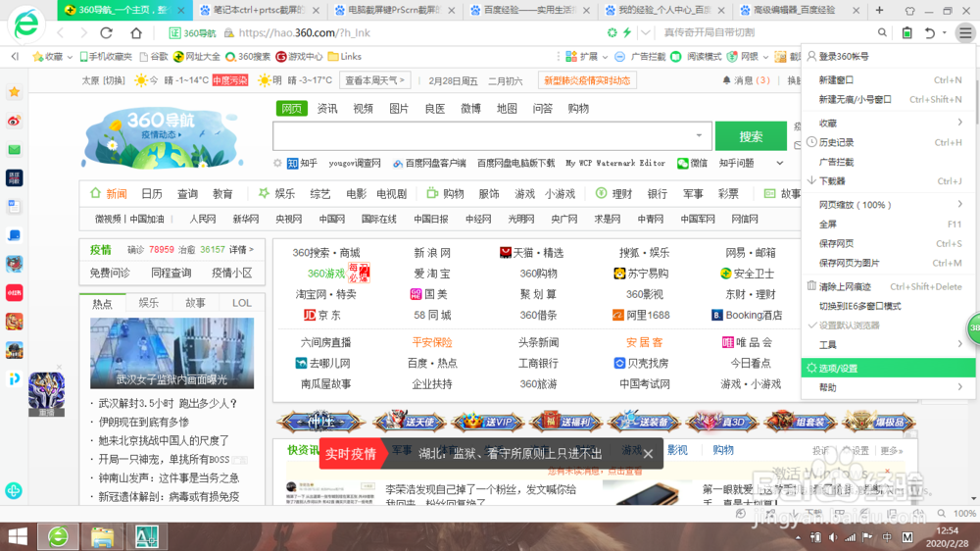980x551 pixels.
Task: Click the address bar search magnifier icon
Action: click(882, 32)
